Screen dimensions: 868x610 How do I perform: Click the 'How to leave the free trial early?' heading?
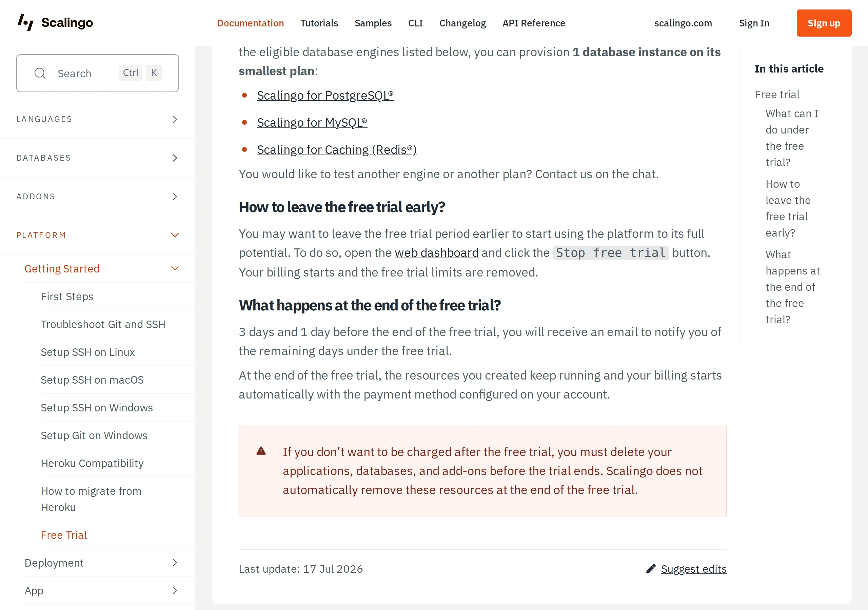[342, 207]
